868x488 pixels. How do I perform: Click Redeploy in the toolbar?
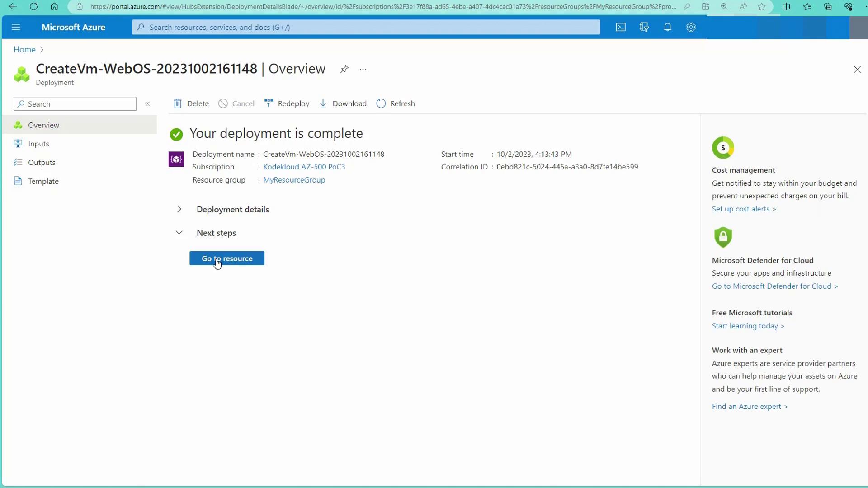[287, 103]
